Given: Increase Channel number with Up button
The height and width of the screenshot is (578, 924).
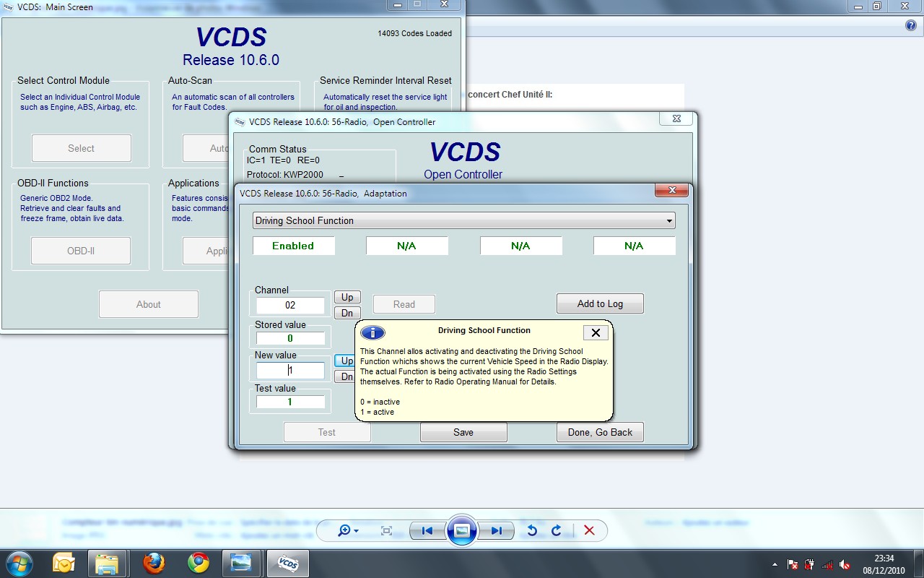Looking at the screenshot, I should pyautogui.click(x=347, y=297).
